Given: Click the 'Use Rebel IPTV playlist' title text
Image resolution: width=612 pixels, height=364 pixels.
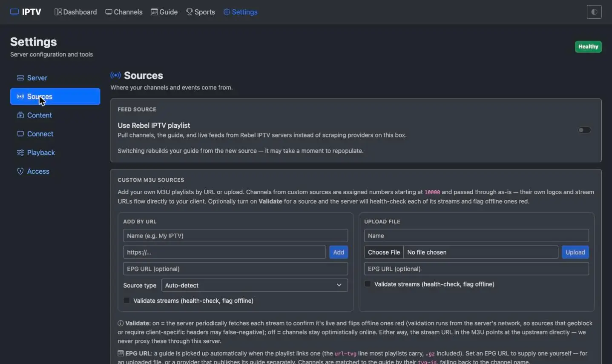Looking at the screenshot, I should [154, 126].
